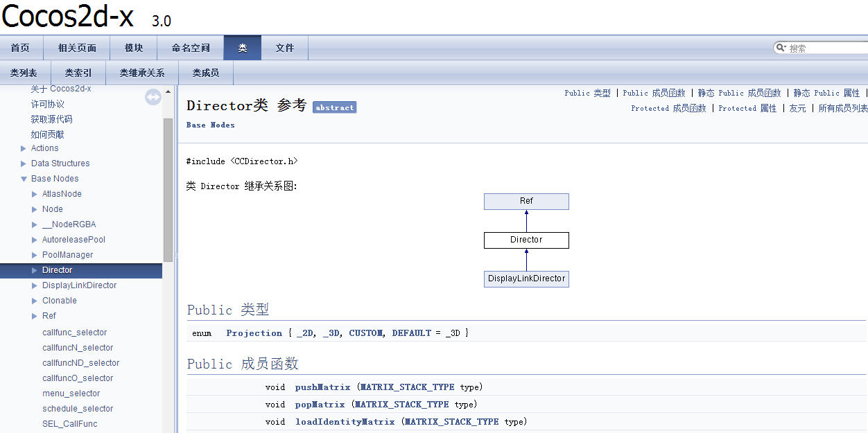Screen dimensions: 868x433
Task: Open the popMatrix function link
Action: [x=320, y=405]
